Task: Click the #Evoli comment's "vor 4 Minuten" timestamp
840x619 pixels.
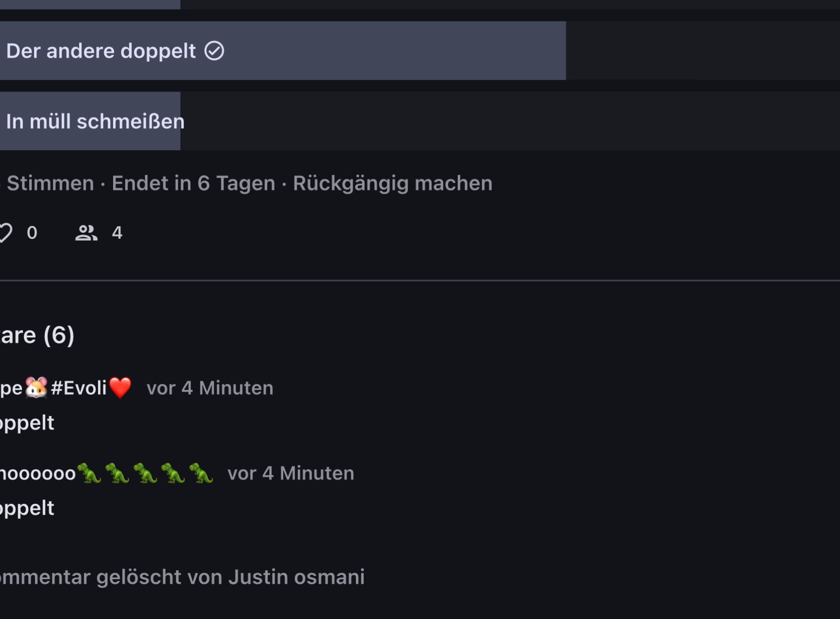Action: [210, 388]
